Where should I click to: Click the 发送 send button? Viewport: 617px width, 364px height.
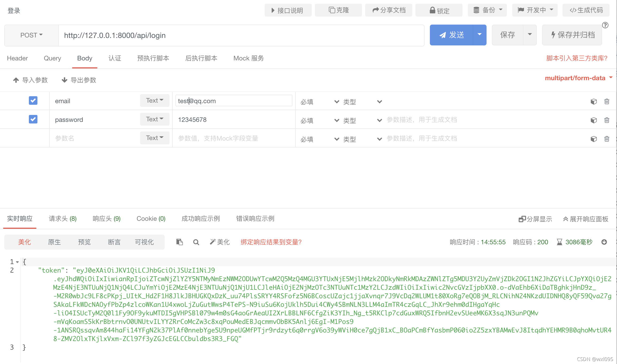(x=452, y=35)
